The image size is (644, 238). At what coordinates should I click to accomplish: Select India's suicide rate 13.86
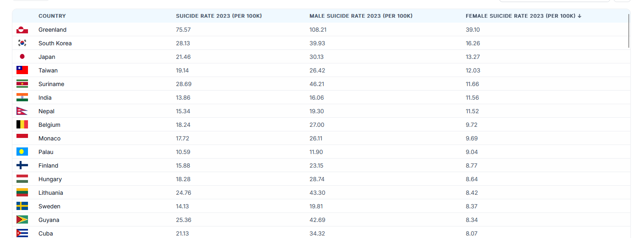click(183, 98)
